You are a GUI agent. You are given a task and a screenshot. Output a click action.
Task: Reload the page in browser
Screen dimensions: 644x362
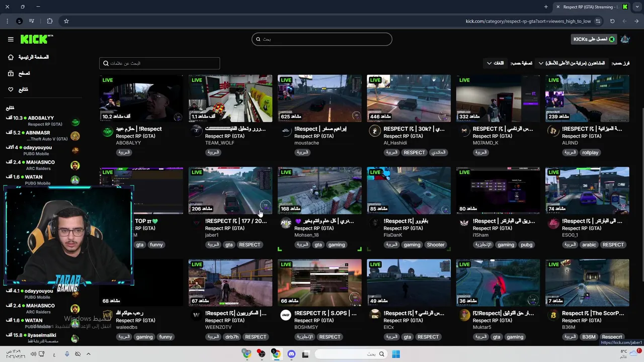click(612, 21)
